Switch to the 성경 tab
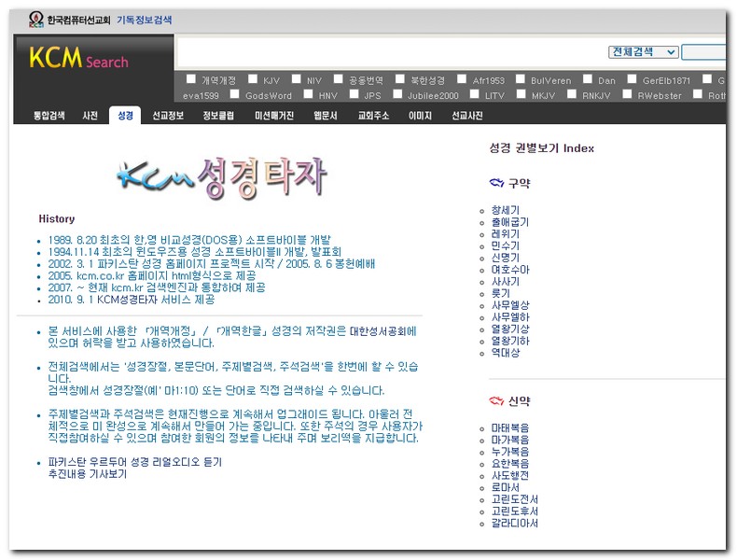 click(x=125, y=116)
